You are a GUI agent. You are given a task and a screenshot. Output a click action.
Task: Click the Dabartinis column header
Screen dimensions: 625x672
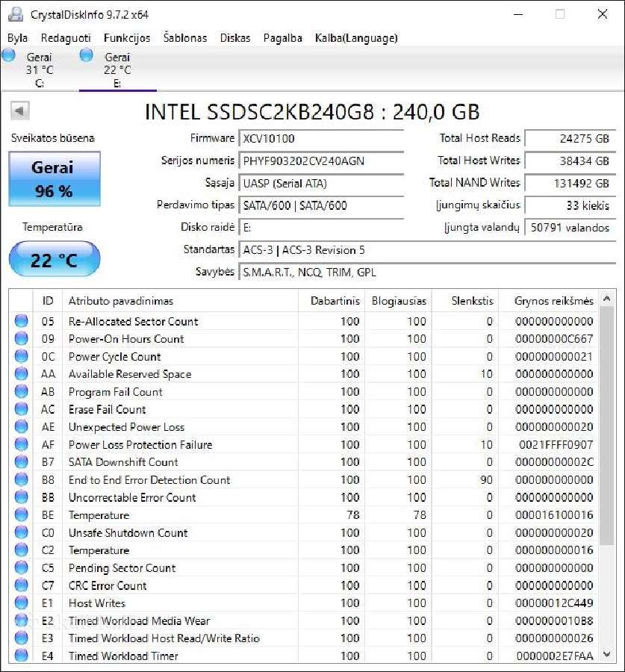point(332,301)
